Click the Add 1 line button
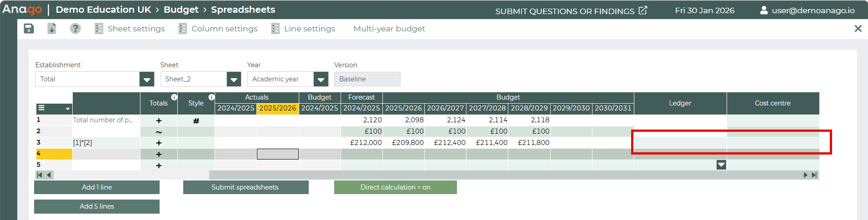The height and width of the screenshot is (220, 868). click(x=96, y=187)
